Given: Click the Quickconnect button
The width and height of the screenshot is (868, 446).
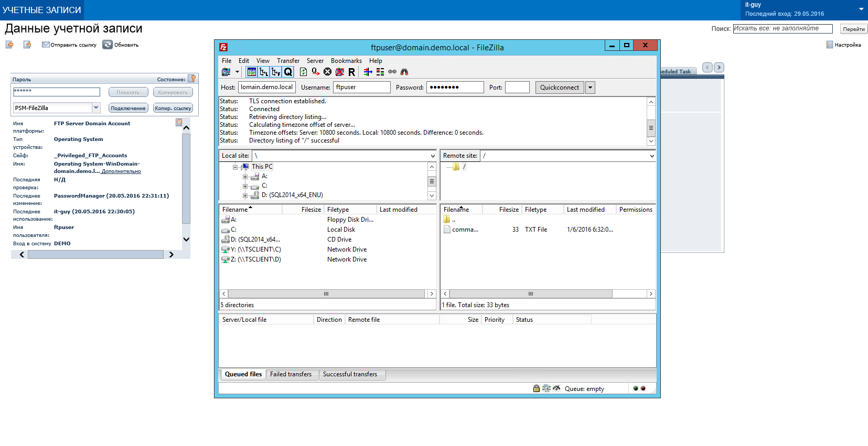Looking at the screenshot, I should pos(559,88).
